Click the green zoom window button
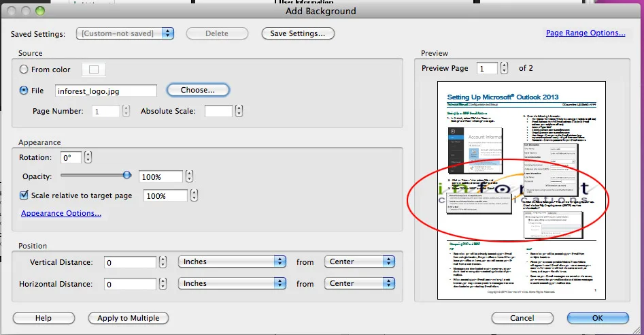The width and height of the screenshot is (644, 335). tap(40, 11)
